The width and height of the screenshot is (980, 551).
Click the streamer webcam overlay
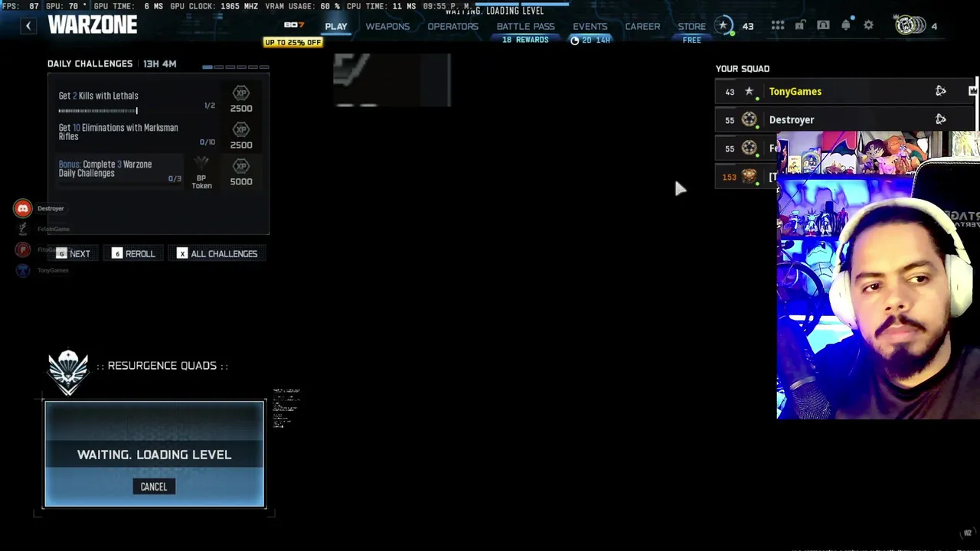coord(878,275)
